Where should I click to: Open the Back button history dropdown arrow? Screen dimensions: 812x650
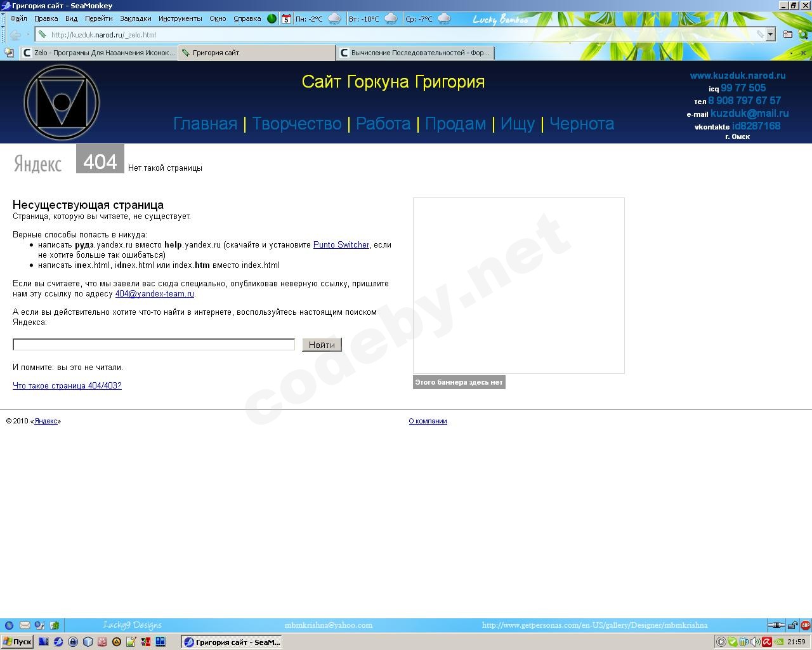click(27, 35)
